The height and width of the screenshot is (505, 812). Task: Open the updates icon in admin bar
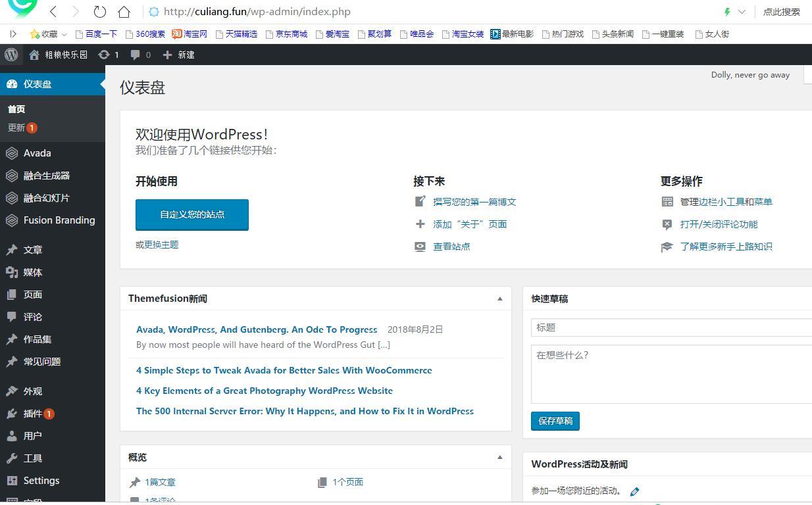[x=109, y=55]
